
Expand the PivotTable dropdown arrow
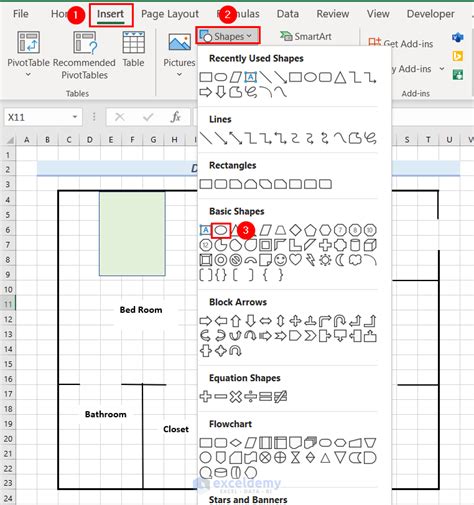pos(28,75)
